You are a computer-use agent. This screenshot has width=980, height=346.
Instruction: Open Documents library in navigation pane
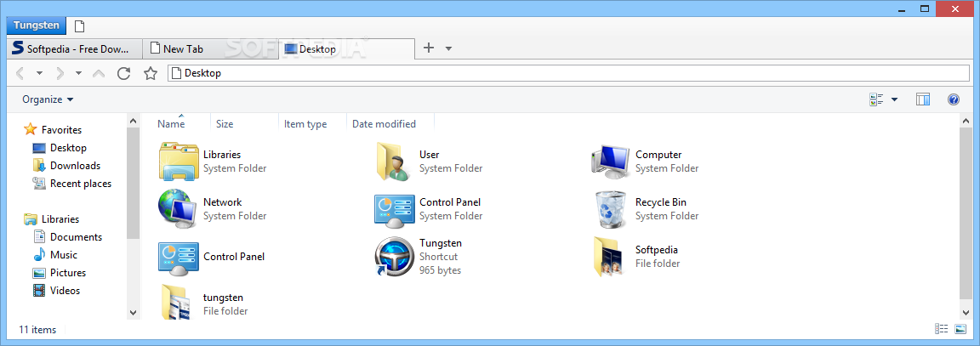[x=67, y=237]
